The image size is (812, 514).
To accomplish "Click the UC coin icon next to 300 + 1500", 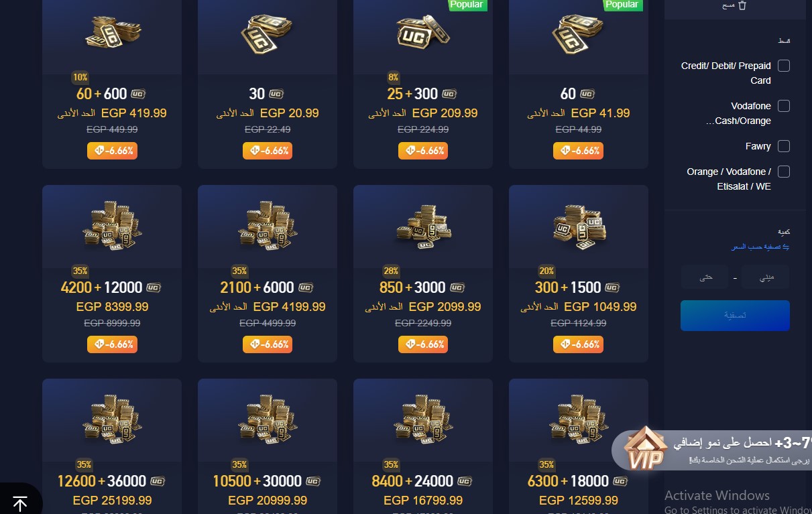I will (612, 287).
